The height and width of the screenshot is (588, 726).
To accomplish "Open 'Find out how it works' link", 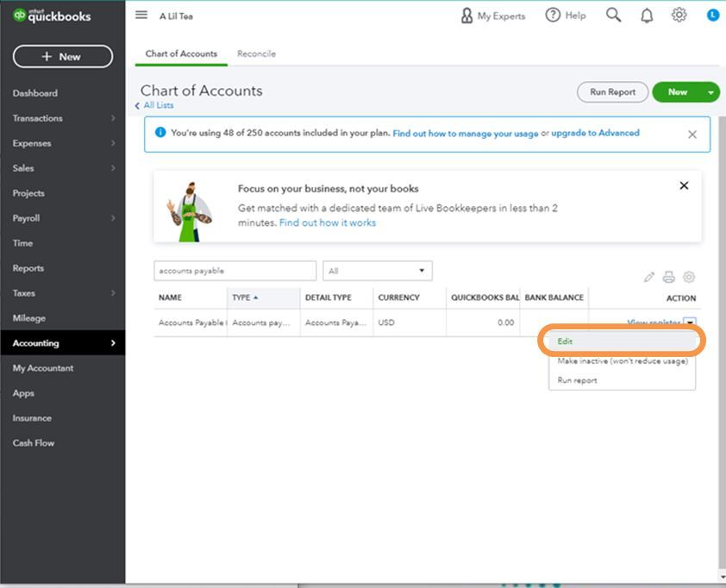I will [328, 222].
